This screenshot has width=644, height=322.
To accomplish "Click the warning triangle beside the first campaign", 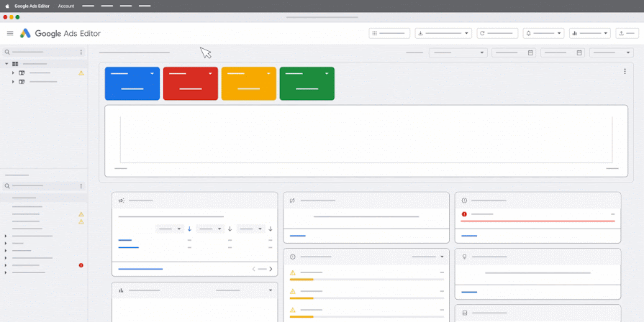I will pyautogui.click(x=81, y=73).
